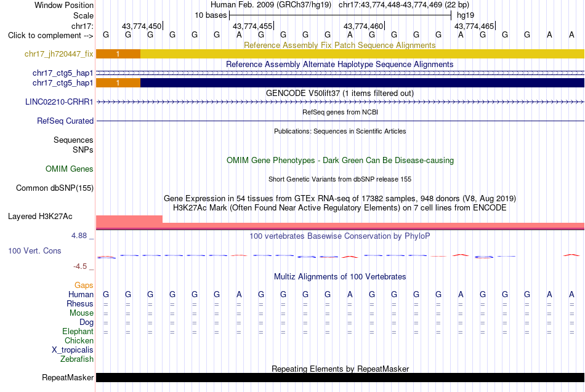Click the 43,774,450 position marker
The width and height of the screenshot is (585, 392).
click(142, 26)
